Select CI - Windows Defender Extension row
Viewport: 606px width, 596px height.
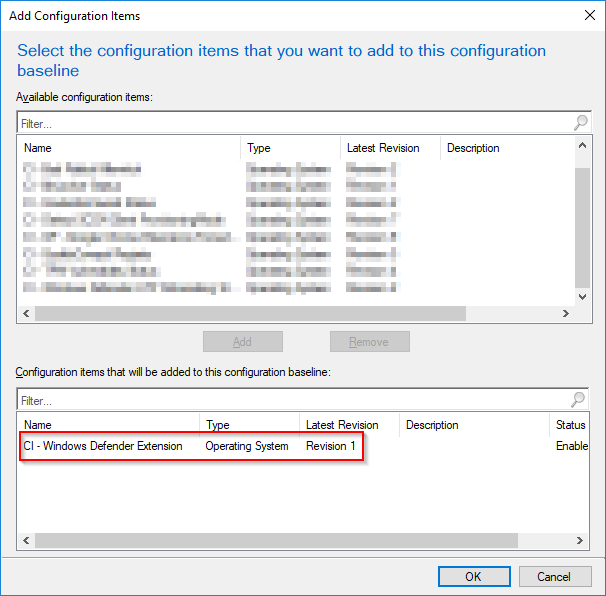click(303, 446)
